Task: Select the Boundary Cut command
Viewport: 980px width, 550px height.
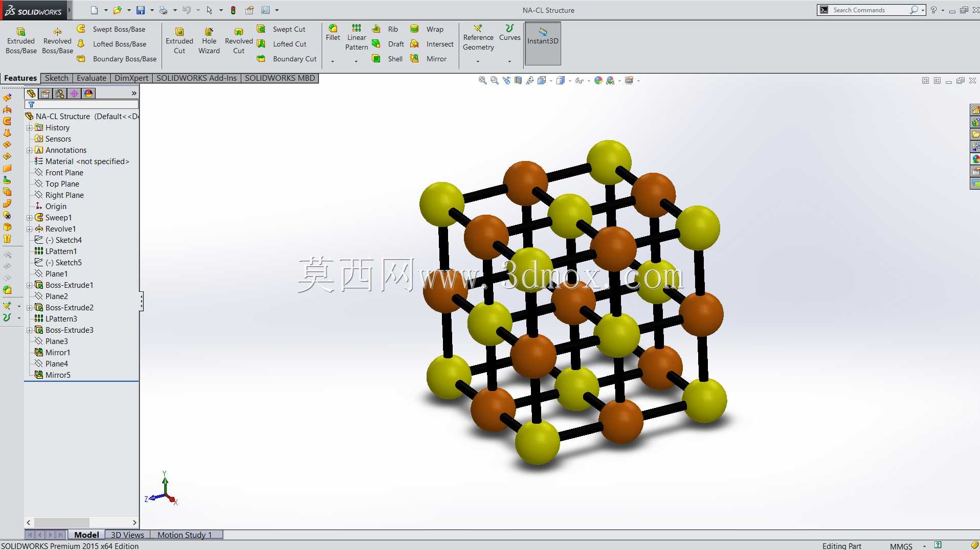Action: click(x=287, y=59)
